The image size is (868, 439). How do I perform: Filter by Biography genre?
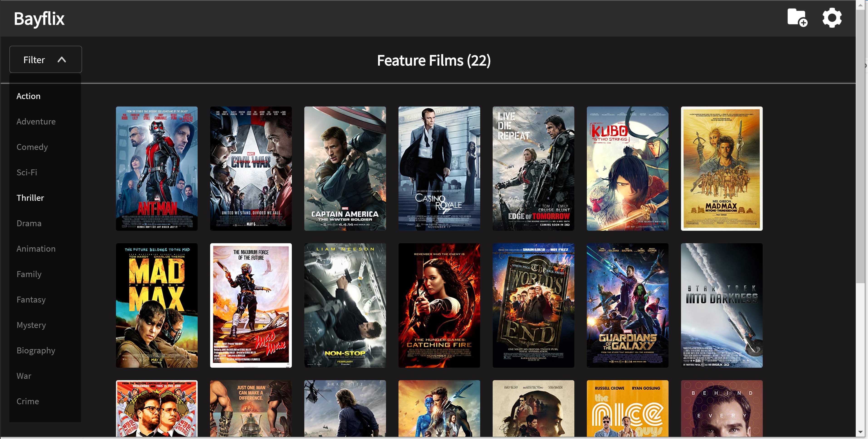point(36,351)
